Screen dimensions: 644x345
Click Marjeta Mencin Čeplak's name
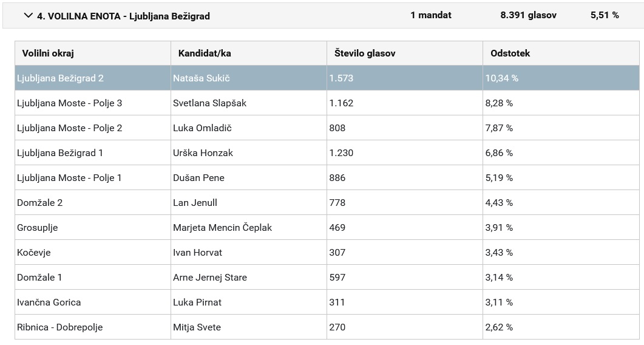(x=222, y=228)
